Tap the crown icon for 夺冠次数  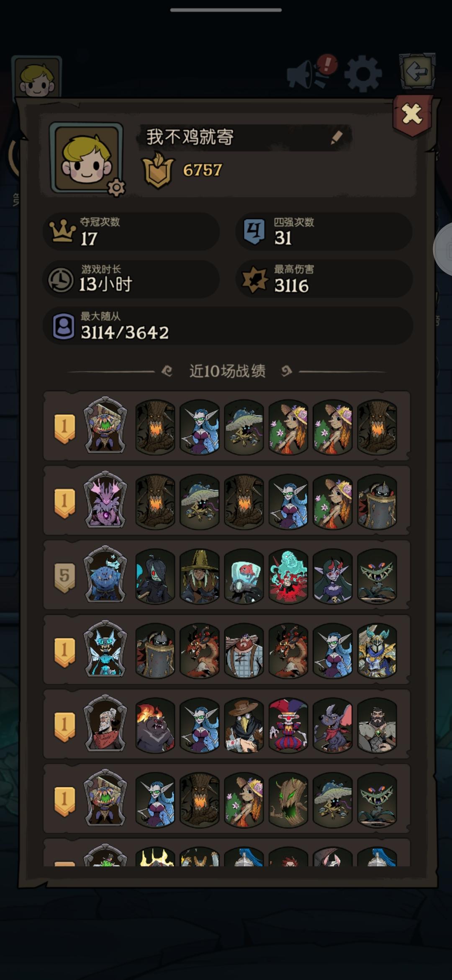[x=62, y=232]
